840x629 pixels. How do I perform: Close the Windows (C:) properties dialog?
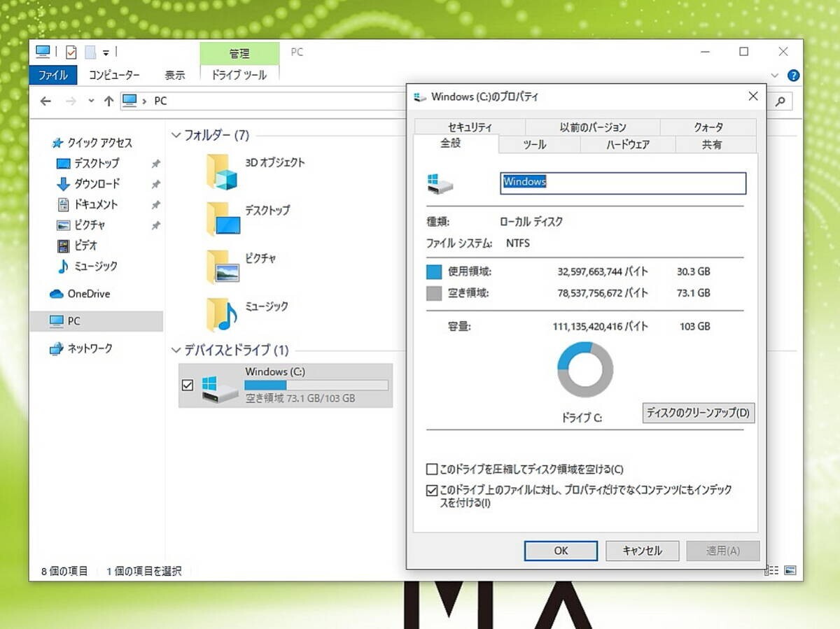753,97
